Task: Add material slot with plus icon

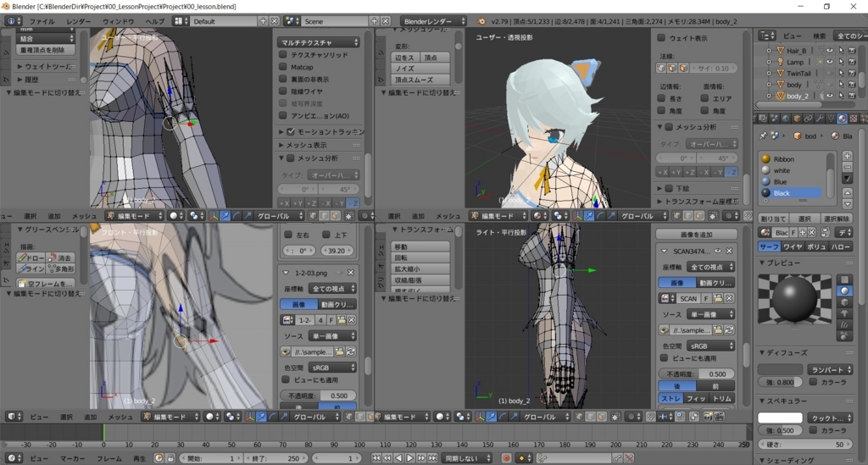Action: 847,156
